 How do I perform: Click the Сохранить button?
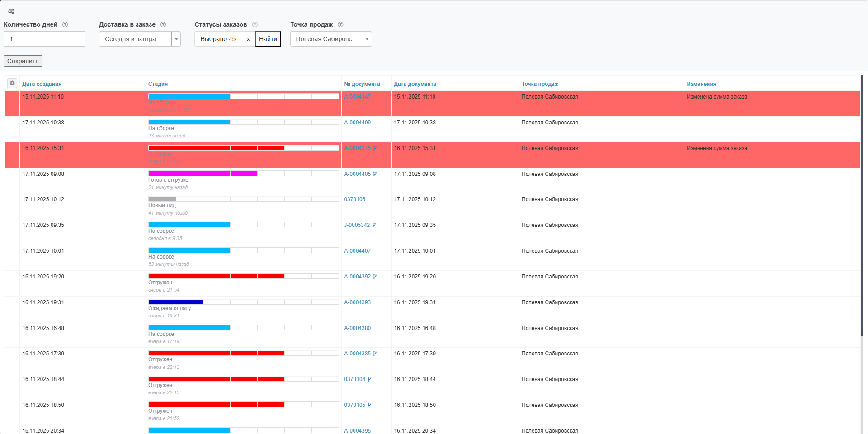tap(23, 61)
